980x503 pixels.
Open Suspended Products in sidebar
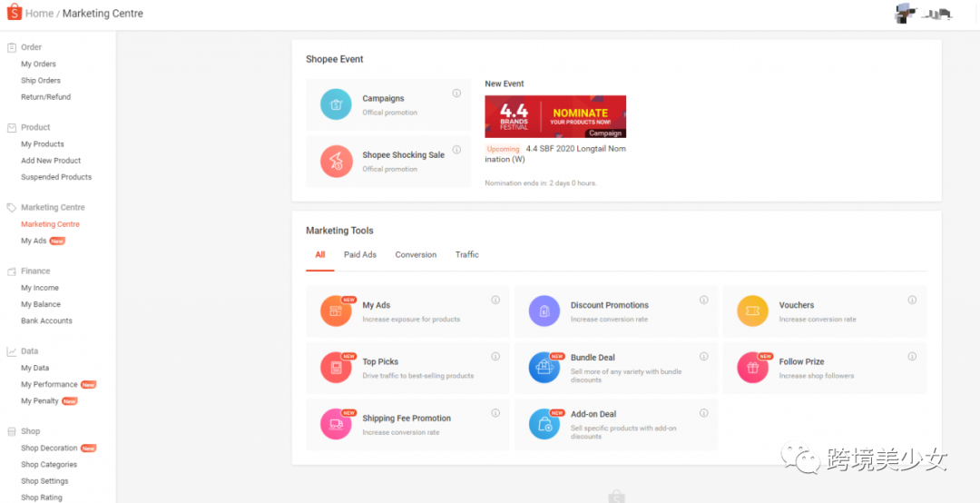click(x=56, y=177)
